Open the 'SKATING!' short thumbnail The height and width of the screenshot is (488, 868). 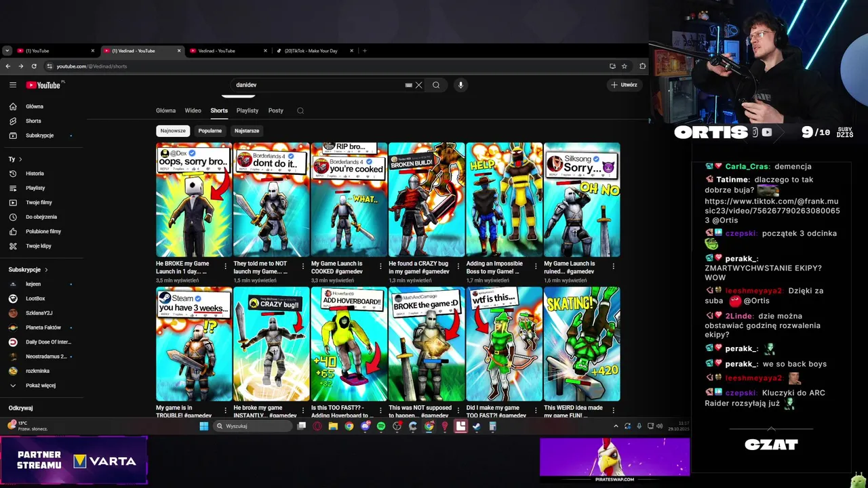pos(582,344)
